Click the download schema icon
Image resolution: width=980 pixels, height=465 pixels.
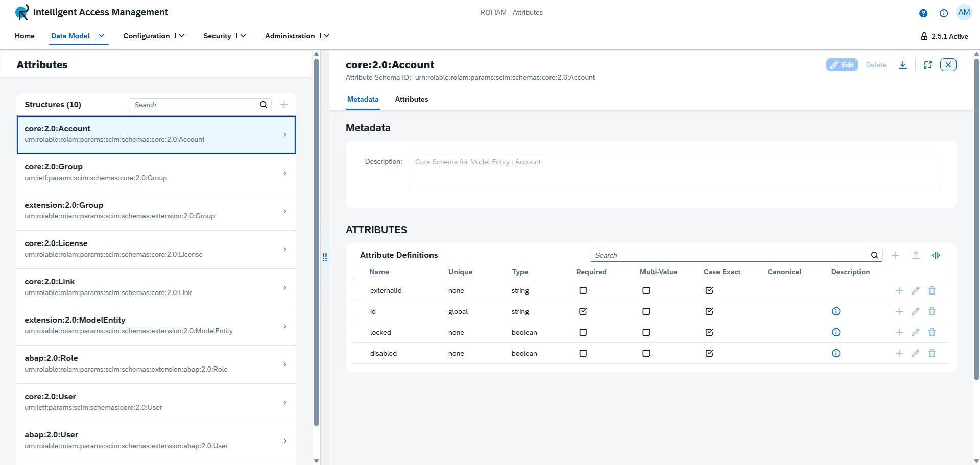pos(902,65)
